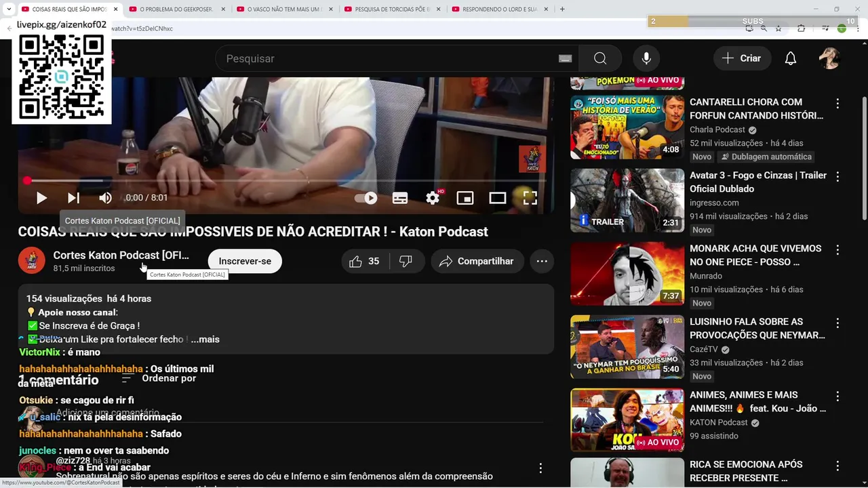Switch to Pesquisa de Torcidas tab
The height and width of the screenshot is (488, 868).
pos(392,9)
